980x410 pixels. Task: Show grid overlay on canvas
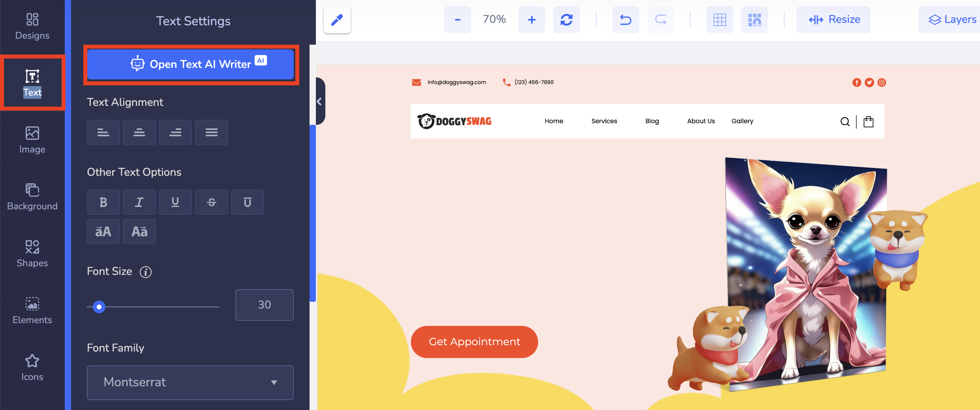719,19
